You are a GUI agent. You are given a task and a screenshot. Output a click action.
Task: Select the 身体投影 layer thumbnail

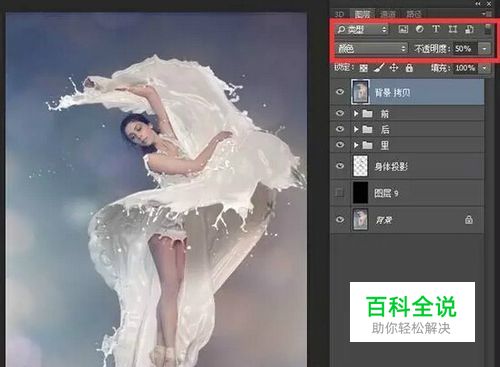[360, 166]
